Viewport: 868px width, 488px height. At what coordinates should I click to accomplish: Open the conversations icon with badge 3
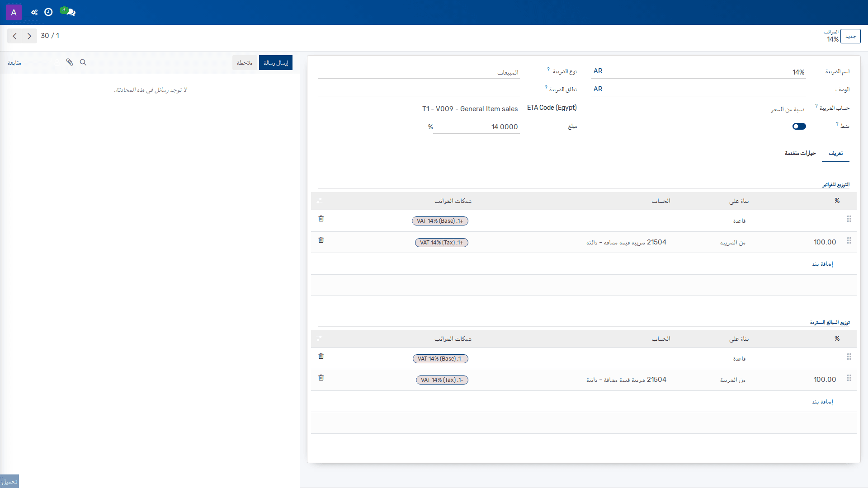[x=68, y=12]
